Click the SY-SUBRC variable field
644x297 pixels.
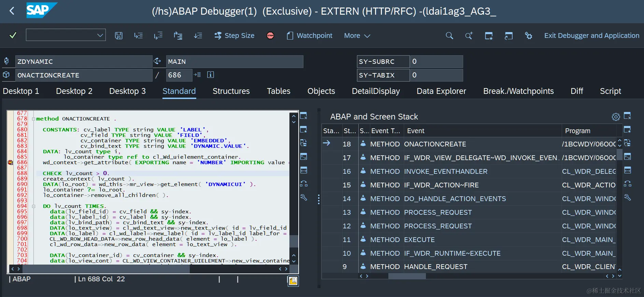(x=383, y=61)
